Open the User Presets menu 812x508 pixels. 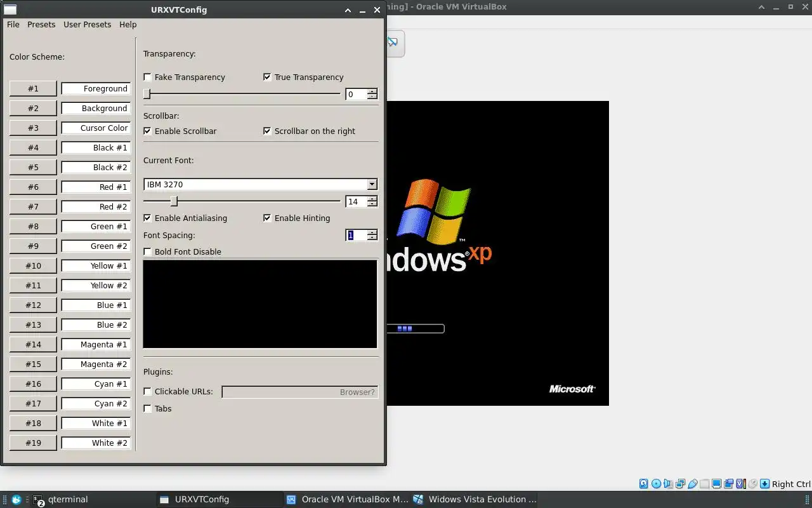coord(87,24)
